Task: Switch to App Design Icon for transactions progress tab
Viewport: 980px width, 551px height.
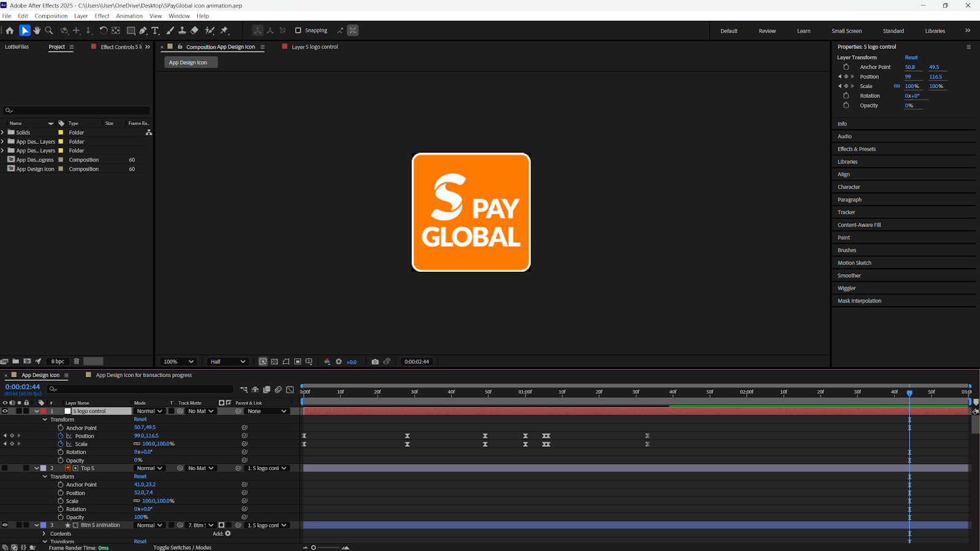Action: tap(144, 375)
